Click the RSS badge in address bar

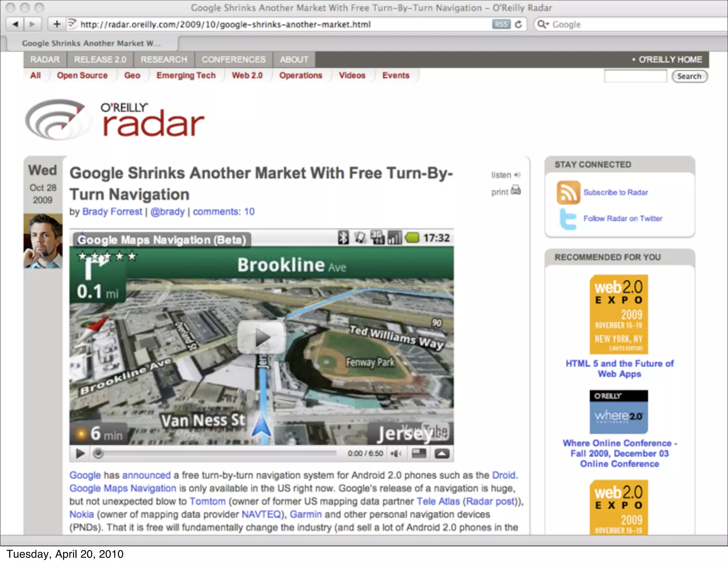pyautogui.click(x=501, y=24)
